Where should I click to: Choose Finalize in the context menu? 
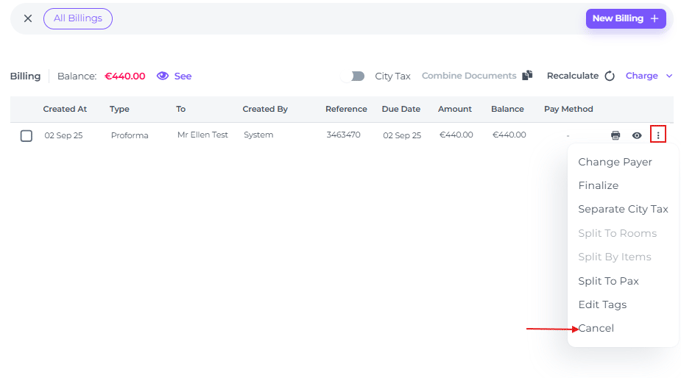pos(598,186)
